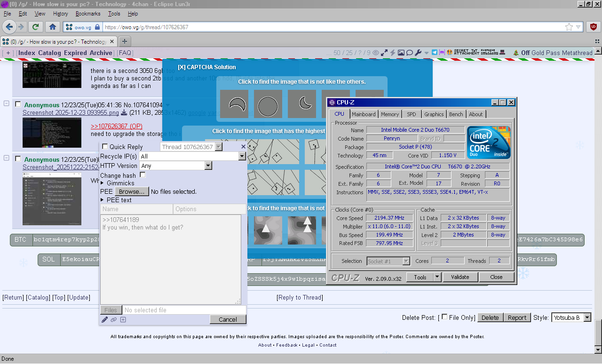602x364 pixels.
Task: Open a new browser tab
Action: point(125,41)
